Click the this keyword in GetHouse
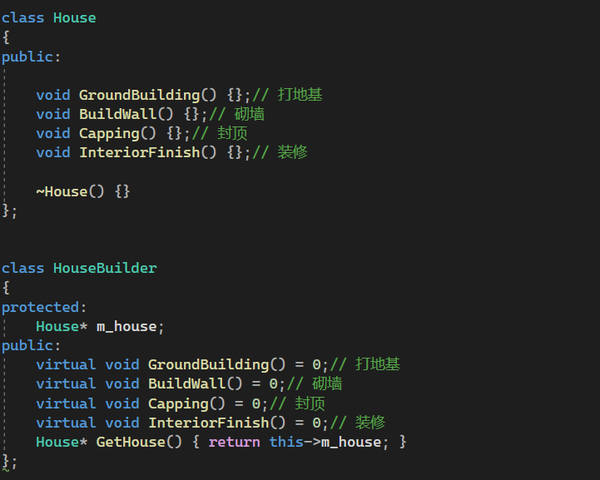This screenshot has width=600, height=480. 286,442
